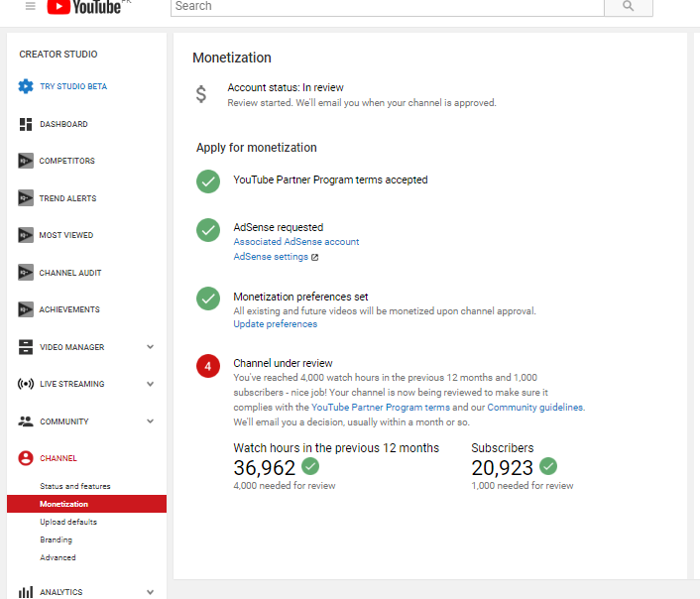Click '1,000 needed for review' text
The width and height of the screenshot is (700, 599).
(x=523, y=486)
